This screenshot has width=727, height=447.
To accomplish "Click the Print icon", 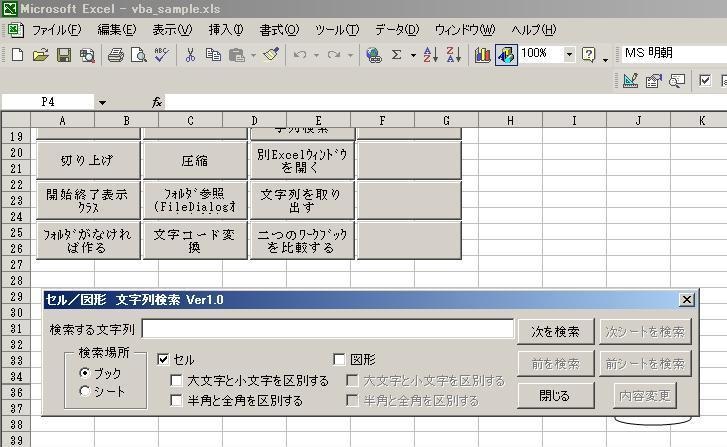I will pos(115,55).
